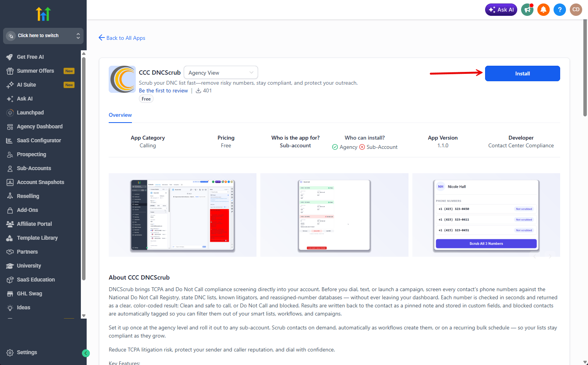
Task: Select the Overview tab
Action: pyautogui.click(x=120, y=115)
